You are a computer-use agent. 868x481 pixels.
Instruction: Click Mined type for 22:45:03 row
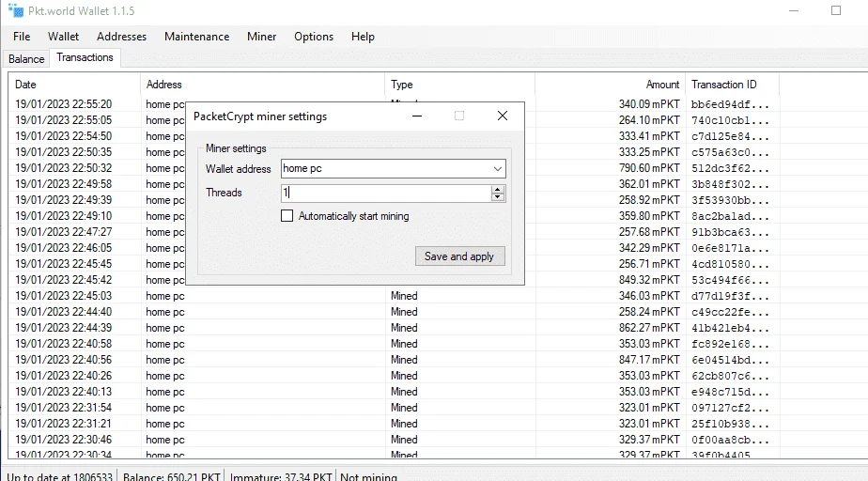pos(404,296)
